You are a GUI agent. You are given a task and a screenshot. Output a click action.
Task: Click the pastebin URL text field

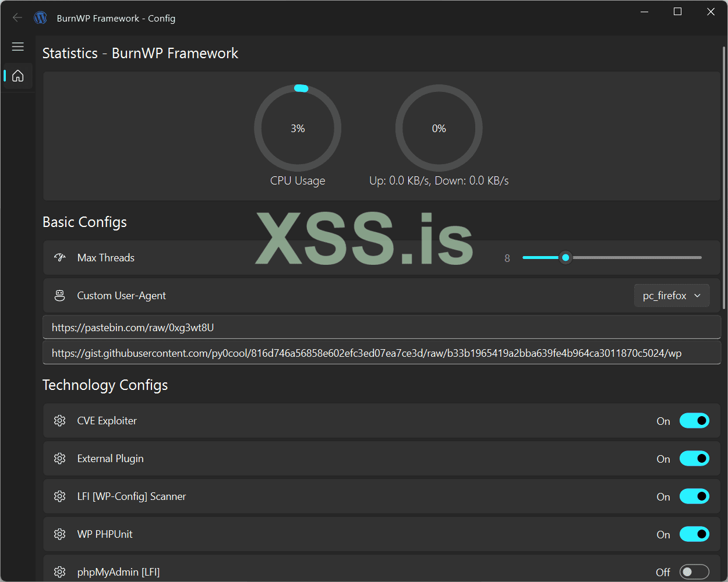(381, 328)
